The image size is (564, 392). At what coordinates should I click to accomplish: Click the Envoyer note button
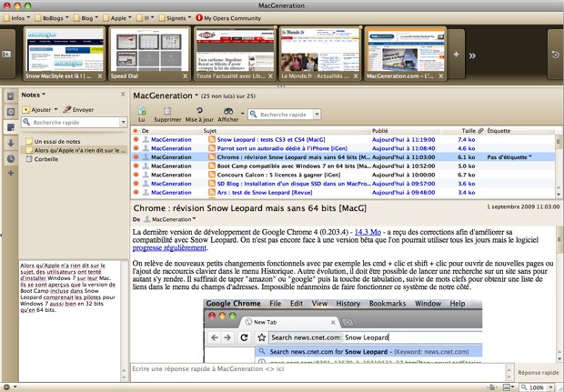(x=78, y=110)
